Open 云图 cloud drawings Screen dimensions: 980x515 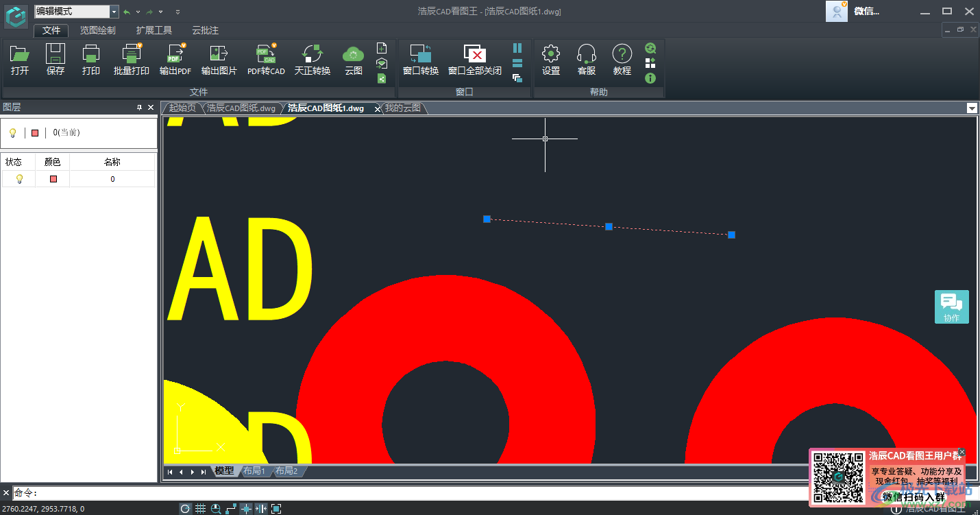click(354, 60)
